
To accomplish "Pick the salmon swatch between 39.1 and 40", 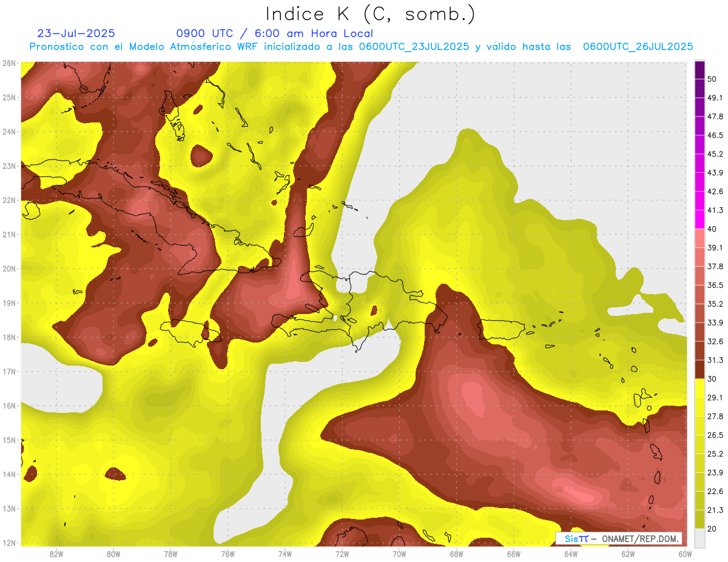I will pos(699,238).
